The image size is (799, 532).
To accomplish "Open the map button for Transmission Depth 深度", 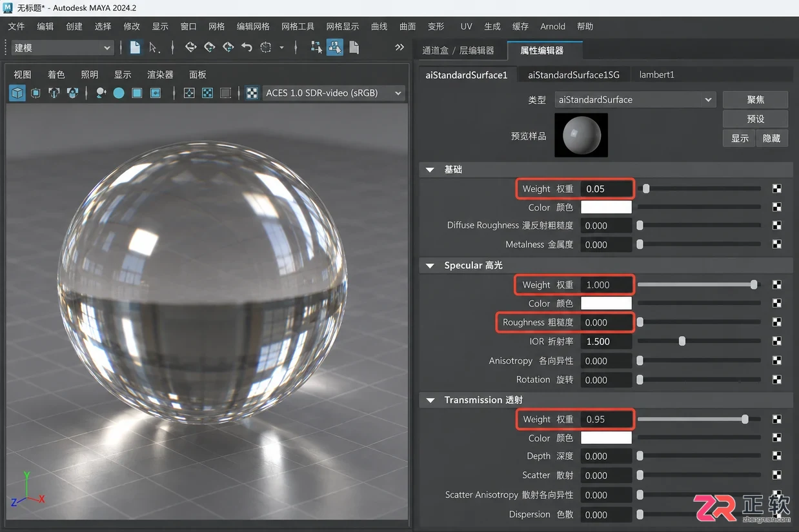I will point(777,456).
